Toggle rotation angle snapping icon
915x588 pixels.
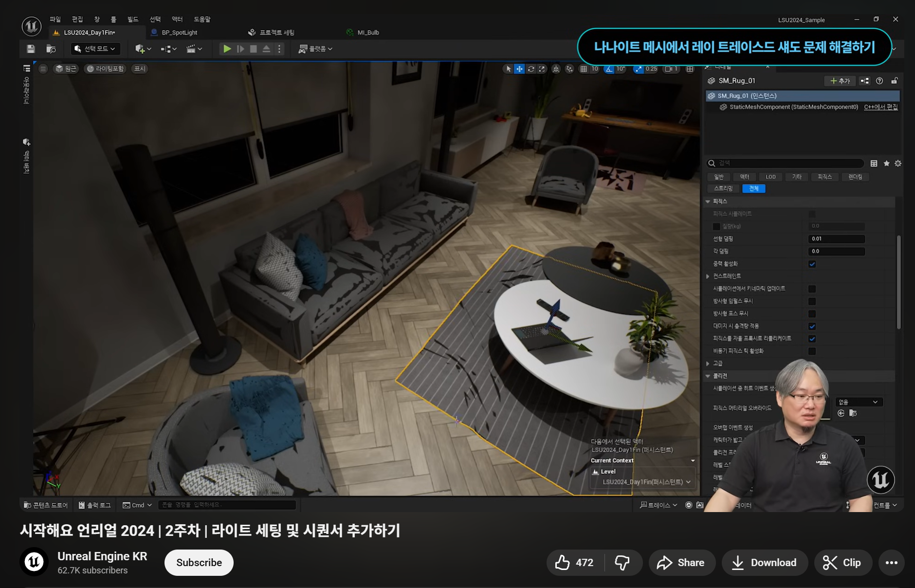pos(609,69)
